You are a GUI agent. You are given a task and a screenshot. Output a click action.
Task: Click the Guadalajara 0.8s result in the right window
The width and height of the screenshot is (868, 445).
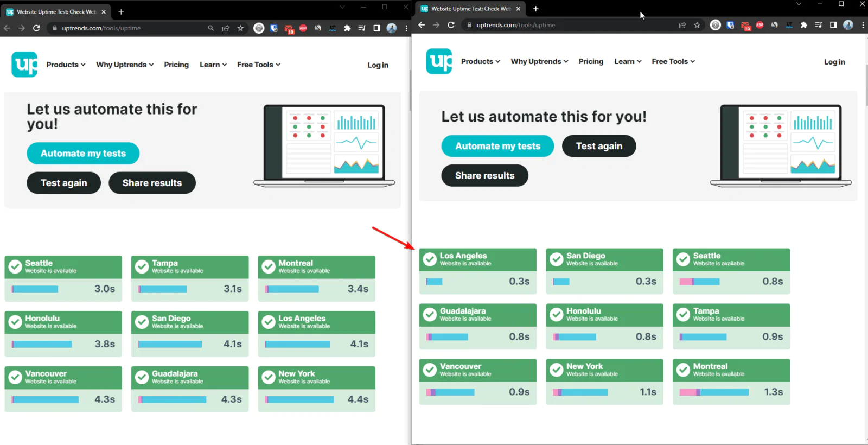coord(478,326)
